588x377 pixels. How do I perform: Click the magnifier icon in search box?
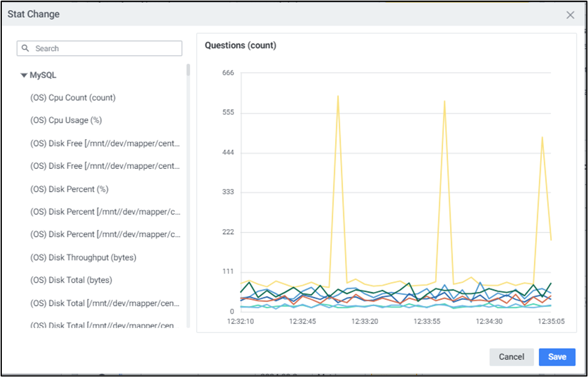click(x=25, y=48)
